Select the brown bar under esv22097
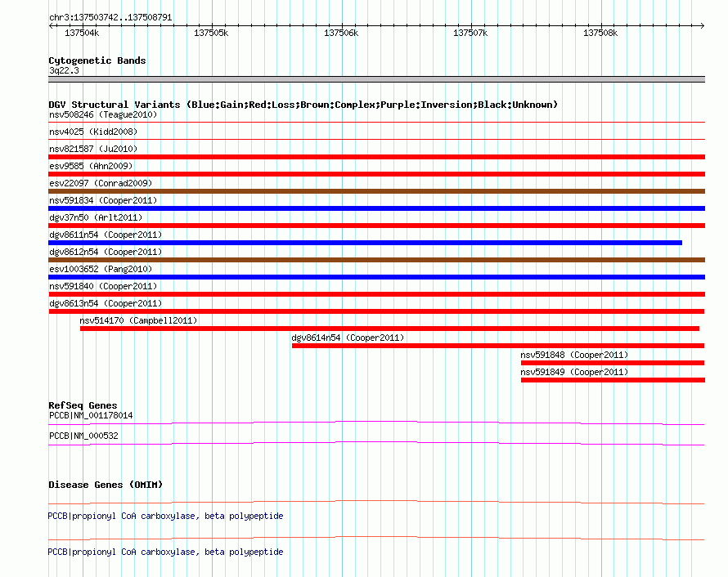Viewport: 728px width, 577px height. tap(376, 191)
